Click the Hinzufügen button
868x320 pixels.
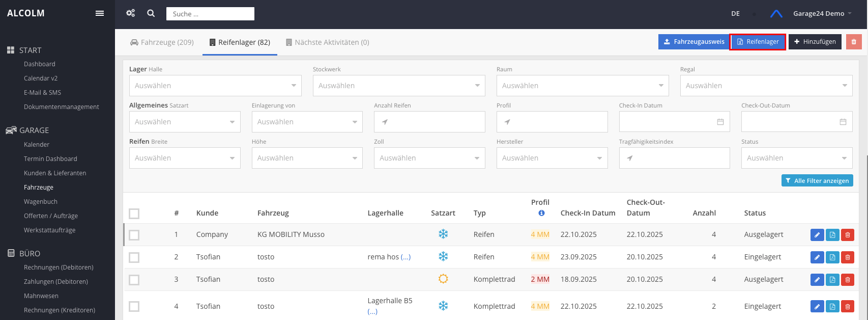(815, 42)
